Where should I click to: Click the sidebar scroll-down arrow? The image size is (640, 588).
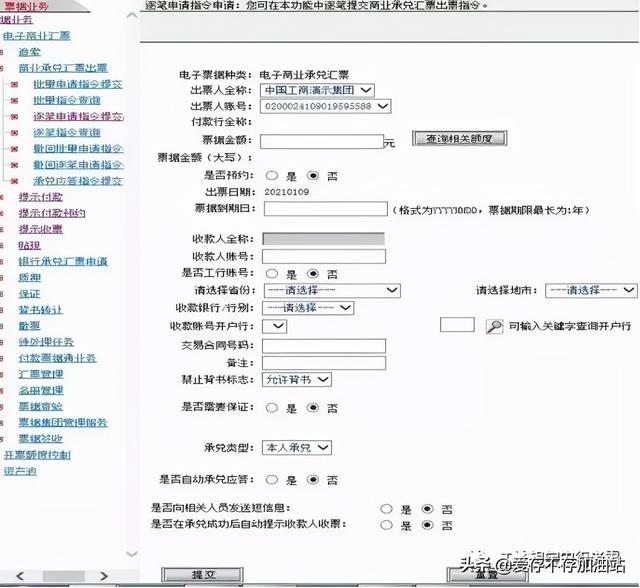[132, 554]
